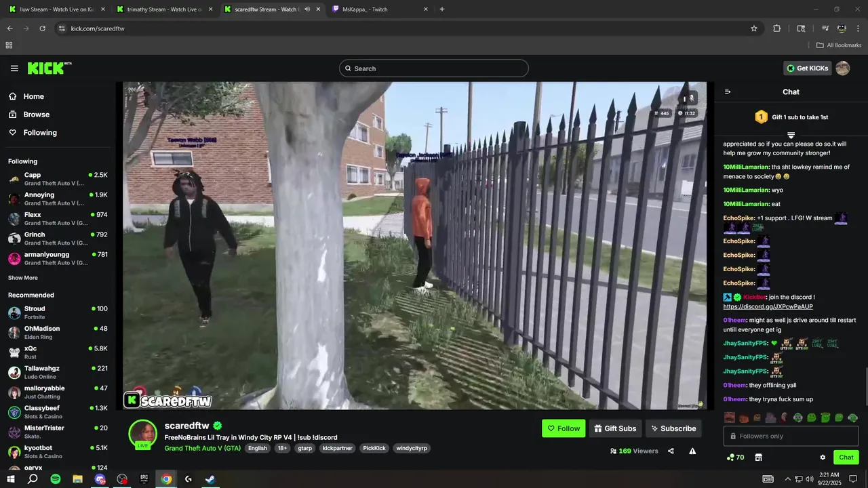Open Chrome profile avatar
The height and width of the screenshot is (488, 868).
pyautogui.click(x=842, y=28)
